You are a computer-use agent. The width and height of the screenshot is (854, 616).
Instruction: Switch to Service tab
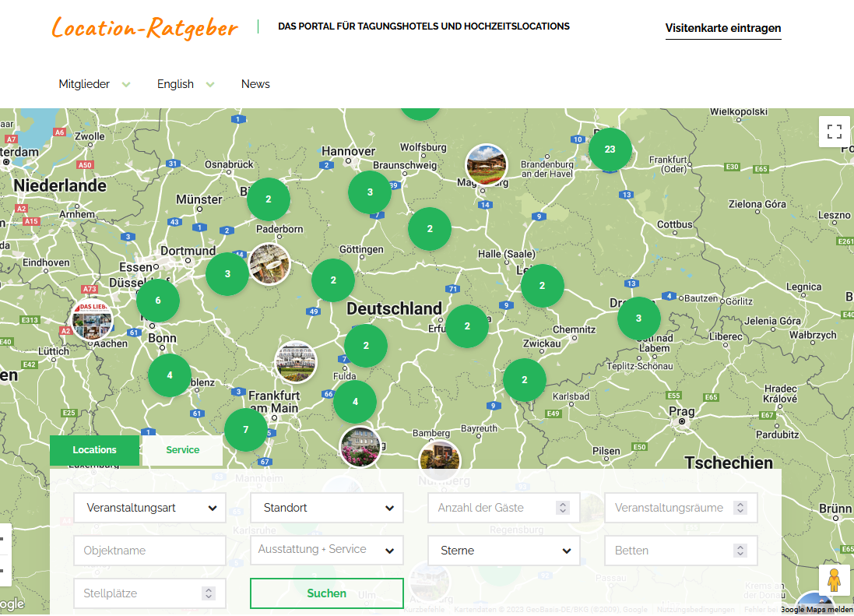pyautogui.click(x=182, y=450)
